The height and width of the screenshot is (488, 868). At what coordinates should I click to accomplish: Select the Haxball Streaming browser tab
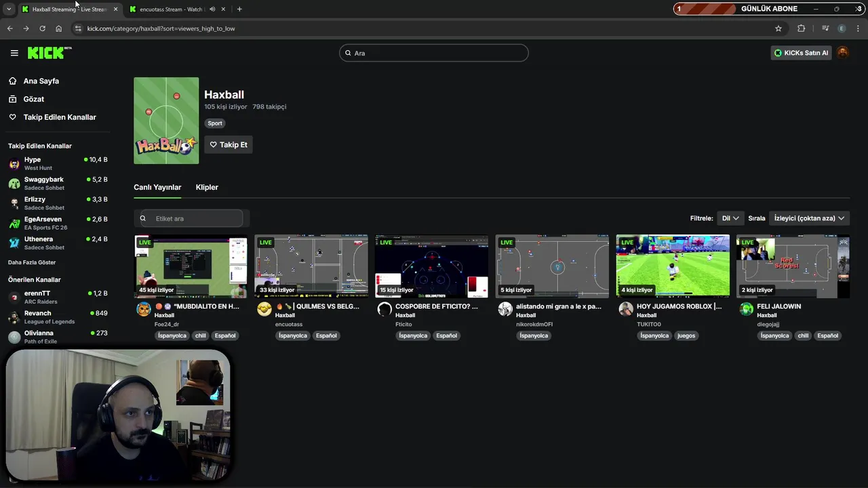[69, 9]
